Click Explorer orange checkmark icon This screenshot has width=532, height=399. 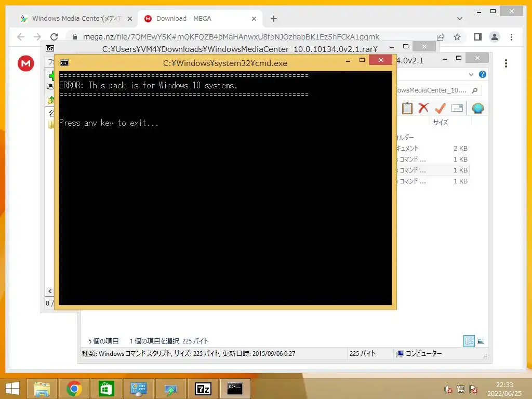(x=440, y=108)
